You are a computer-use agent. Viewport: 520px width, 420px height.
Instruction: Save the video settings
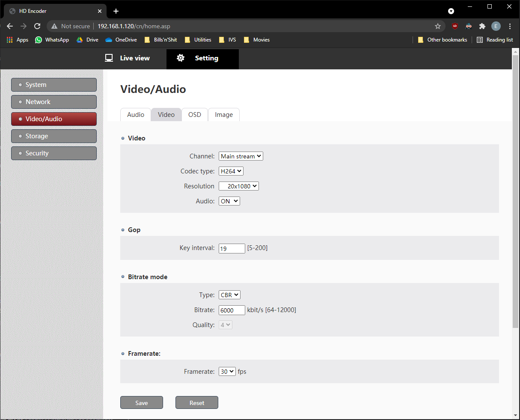pyautogui.click(x=142, y=402)
